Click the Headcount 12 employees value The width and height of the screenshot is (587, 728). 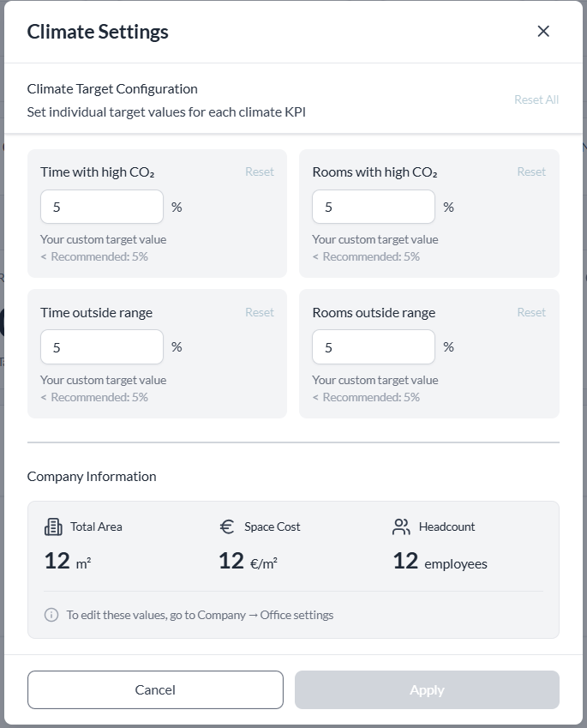pos(440,562)
